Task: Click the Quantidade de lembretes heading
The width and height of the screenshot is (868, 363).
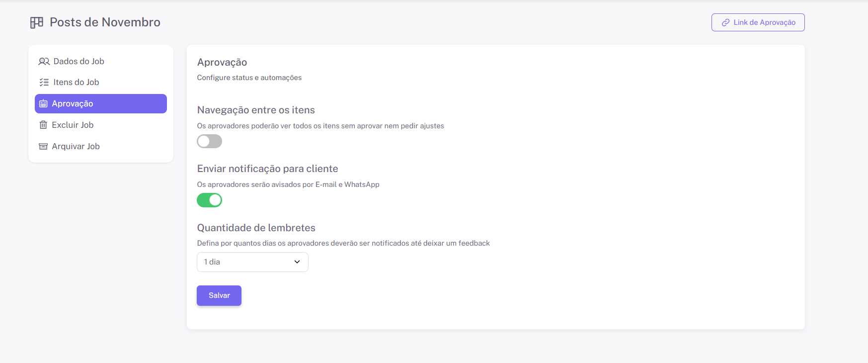Action: coord(256,228)
